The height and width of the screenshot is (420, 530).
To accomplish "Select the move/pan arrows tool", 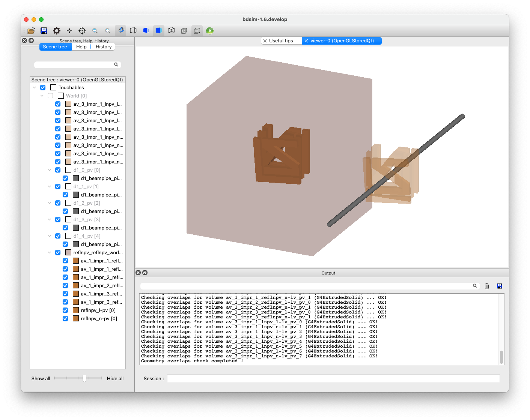I will [x=69, y=31].
